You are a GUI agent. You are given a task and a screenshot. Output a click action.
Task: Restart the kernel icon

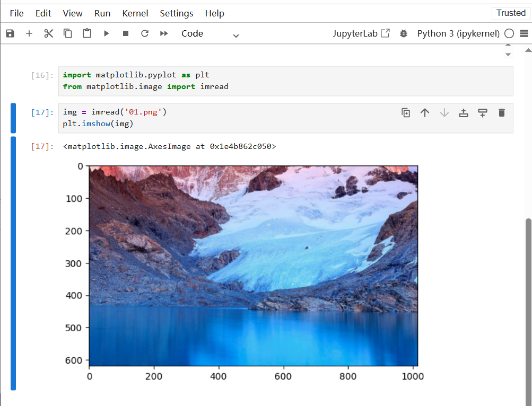[x=144, y=33]
